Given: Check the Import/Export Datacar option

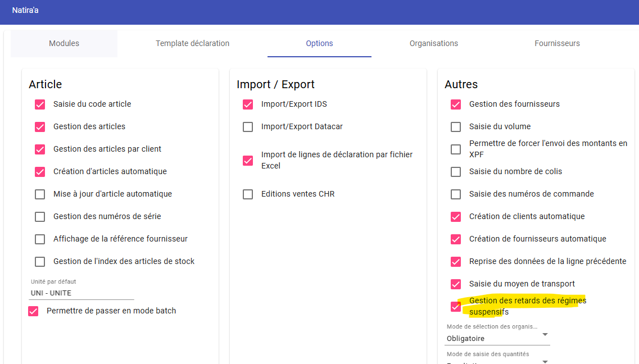Looking at the screenshot, I should coord(248,127).
